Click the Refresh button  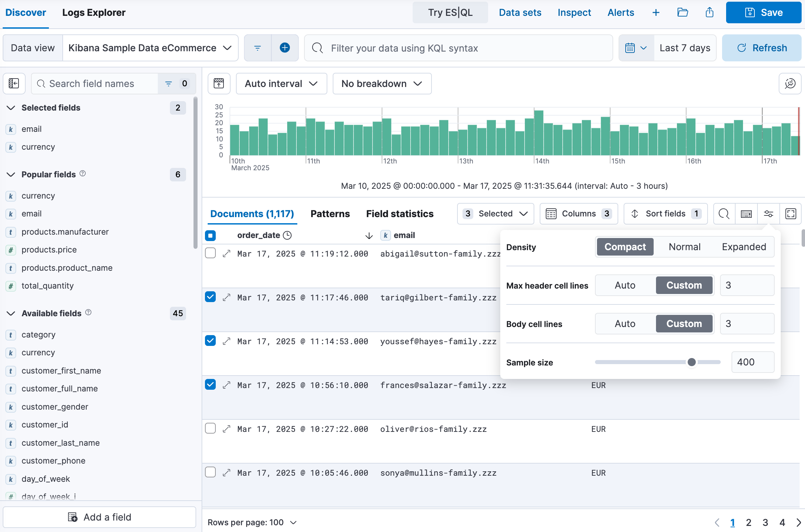coord(762,48)
